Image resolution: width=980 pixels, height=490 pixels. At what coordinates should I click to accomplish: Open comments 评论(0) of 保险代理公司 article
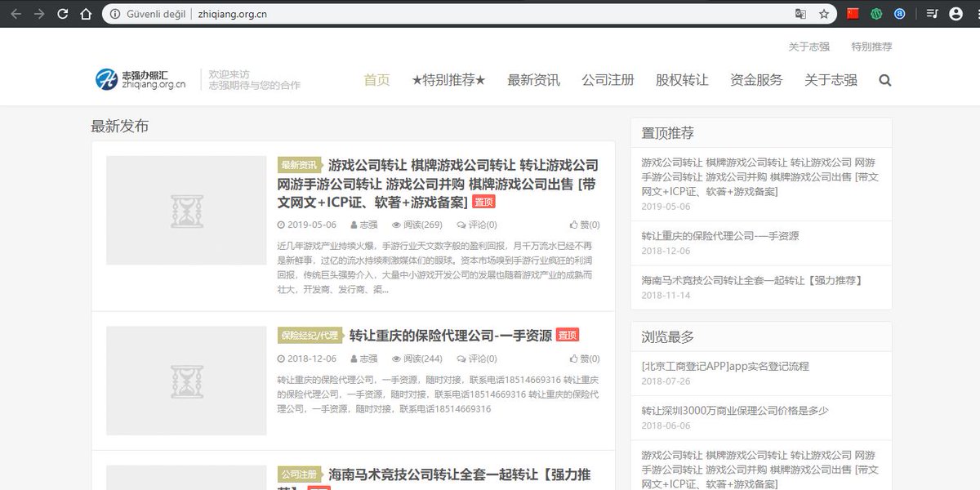(476, 359)
